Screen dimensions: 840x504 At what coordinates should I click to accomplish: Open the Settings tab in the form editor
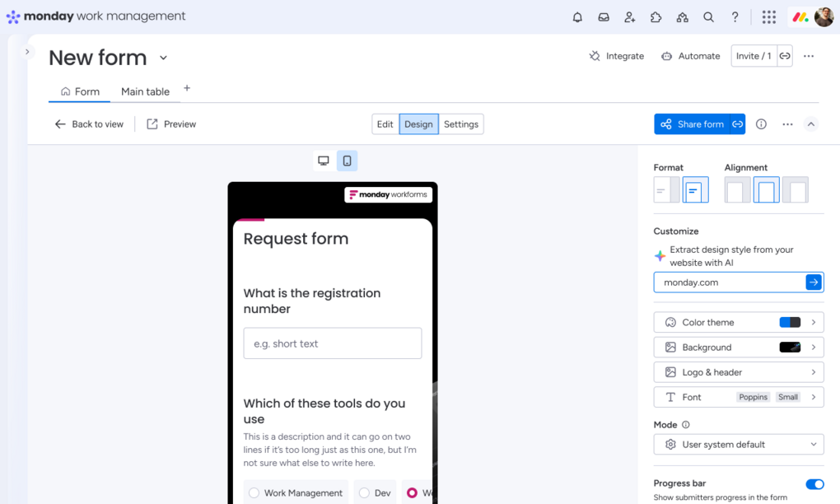pos(460,124)
